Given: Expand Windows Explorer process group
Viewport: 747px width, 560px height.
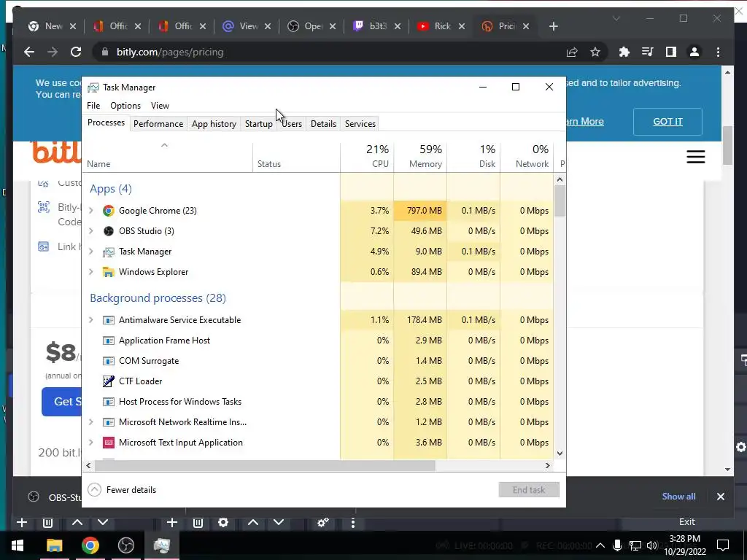Looking at the screenshot, I should click(91, 272).
